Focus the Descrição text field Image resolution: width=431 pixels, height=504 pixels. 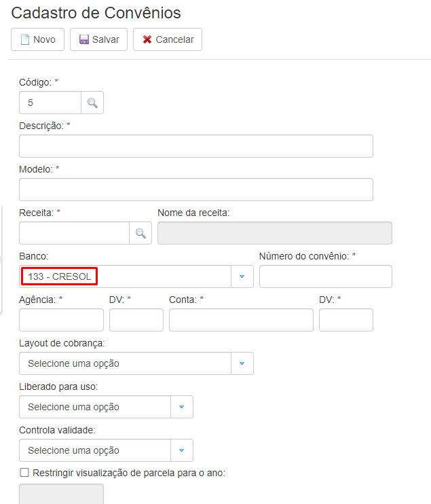(195, 146)
